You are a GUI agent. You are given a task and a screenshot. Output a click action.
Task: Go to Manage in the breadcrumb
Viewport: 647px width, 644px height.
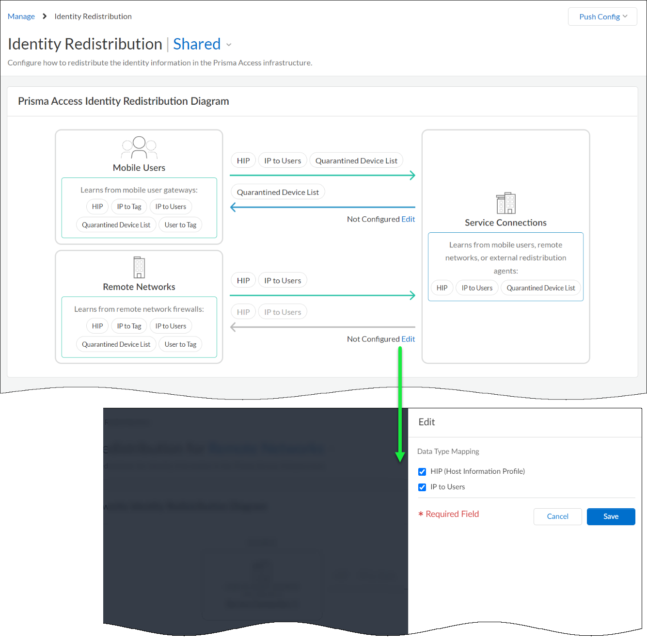21,16
